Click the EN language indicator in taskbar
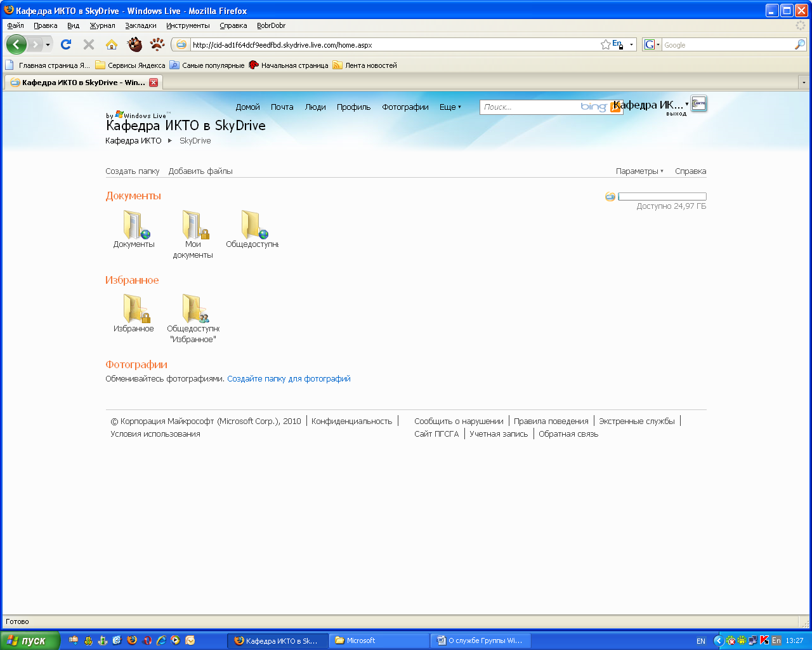The image size is (812, 650). (701, 641)
